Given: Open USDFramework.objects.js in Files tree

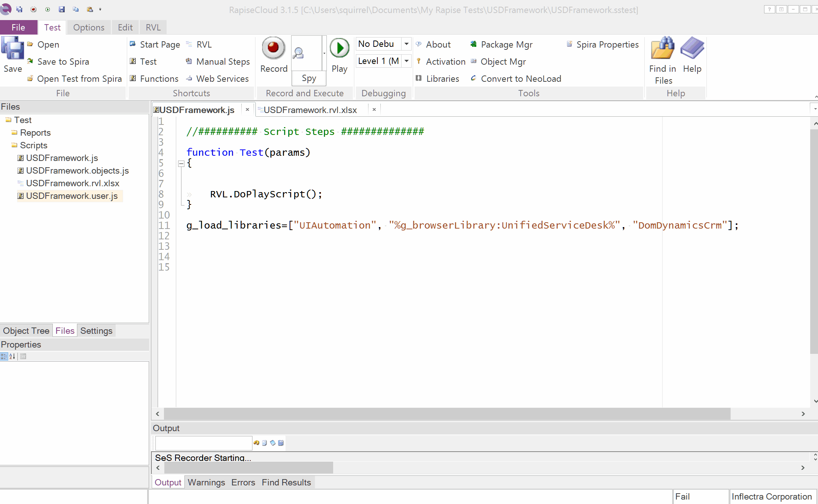Looking at the screenshot, I should point(77,171).
